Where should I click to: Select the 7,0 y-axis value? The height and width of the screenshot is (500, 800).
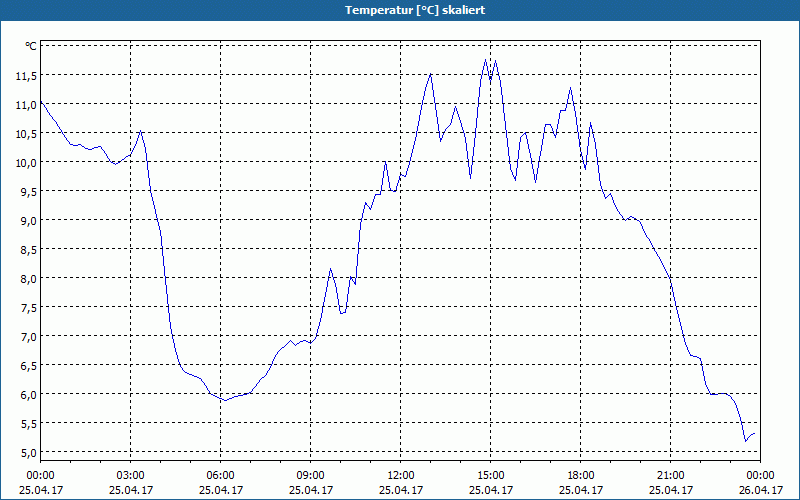pyautogui.click(x=28, y=337)
